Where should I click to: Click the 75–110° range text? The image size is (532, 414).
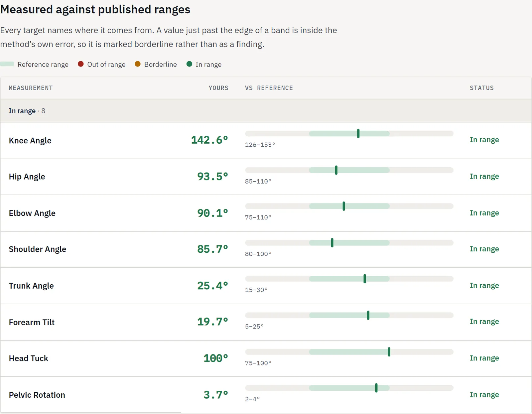pyautogui.click(x=258, y=217)
